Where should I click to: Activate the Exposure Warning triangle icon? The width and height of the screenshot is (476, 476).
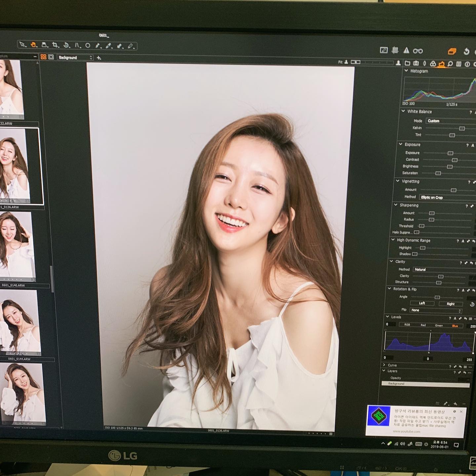pyautogui.click(x=406, y=51)
